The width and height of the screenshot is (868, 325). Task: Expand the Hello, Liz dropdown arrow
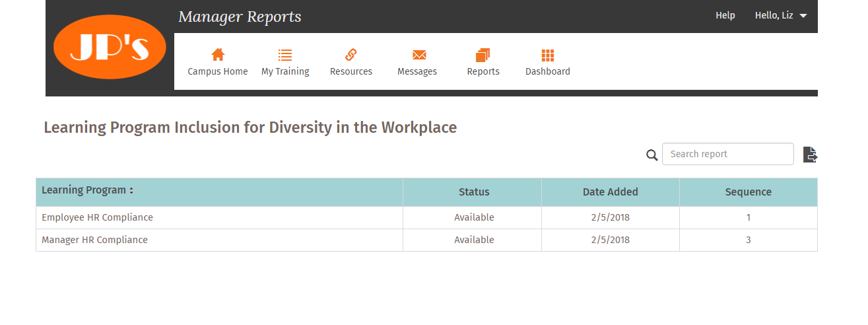click(803, 16)
